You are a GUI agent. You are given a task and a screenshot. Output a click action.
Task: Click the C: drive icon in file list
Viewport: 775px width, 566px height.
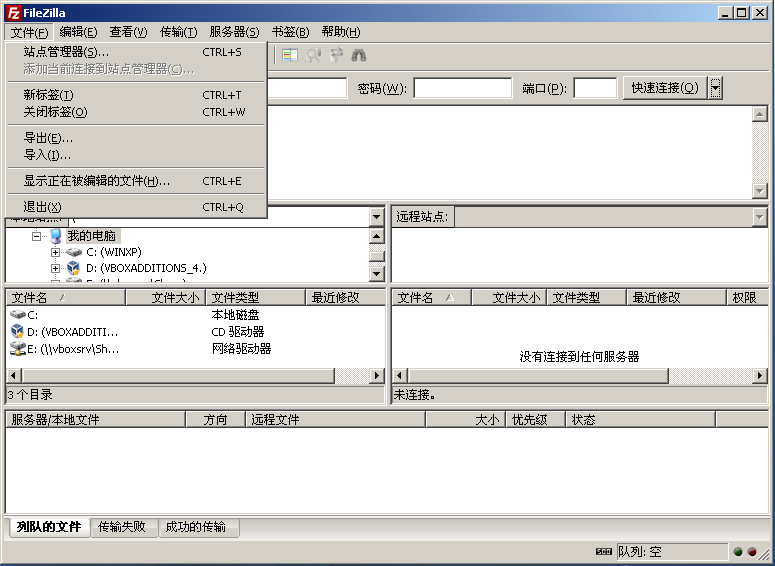pyautogui.click(x=18, y=314)
